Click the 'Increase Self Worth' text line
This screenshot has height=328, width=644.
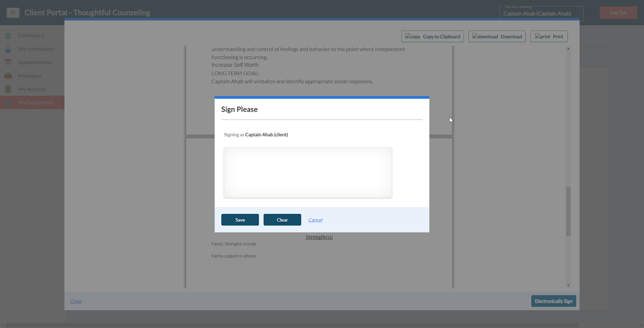point(235,65)
